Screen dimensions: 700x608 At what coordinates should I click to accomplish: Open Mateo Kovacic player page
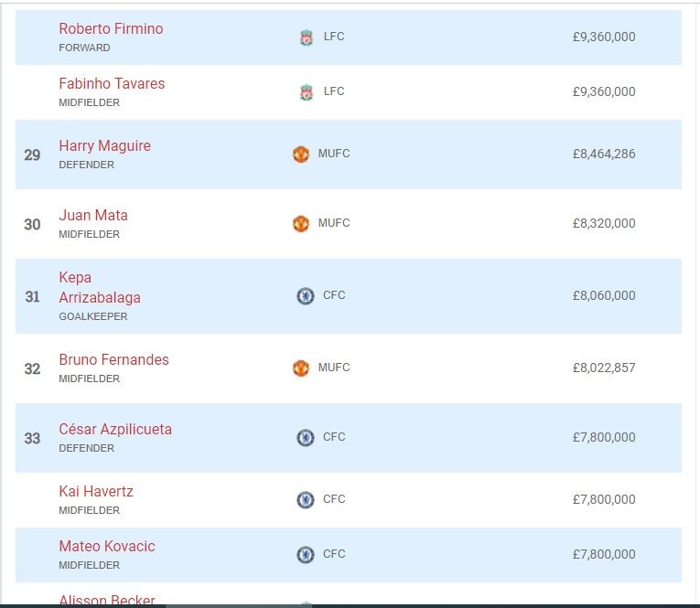(107, 547)
